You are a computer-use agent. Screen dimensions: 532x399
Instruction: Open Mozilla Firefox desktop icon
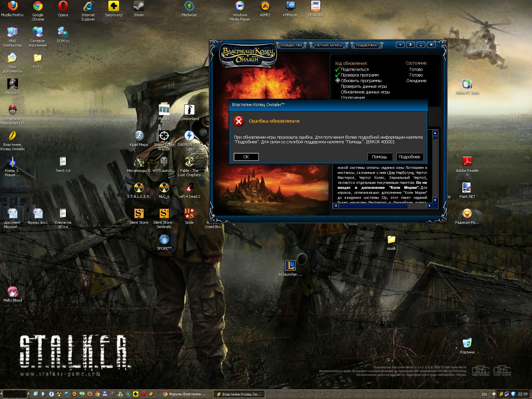(12, 9)
